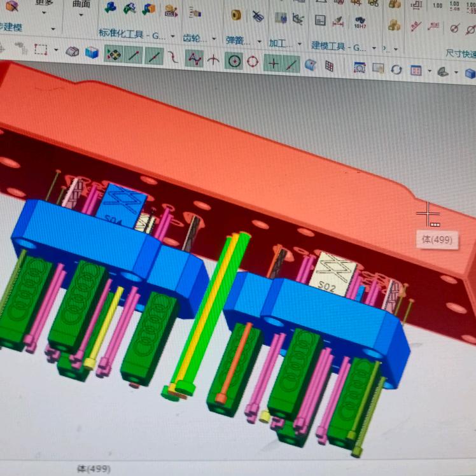The height and width of the screenshot is (476, 476).
Task: Click the blue open-box cube icon
Action: [x=92, y=53]
